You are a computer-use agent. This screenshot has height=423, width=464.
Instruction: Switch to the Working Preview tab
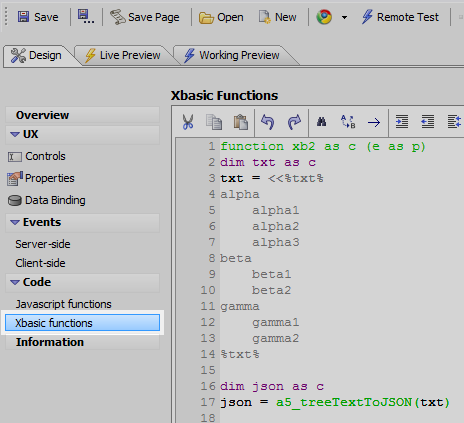coord(233,55)
